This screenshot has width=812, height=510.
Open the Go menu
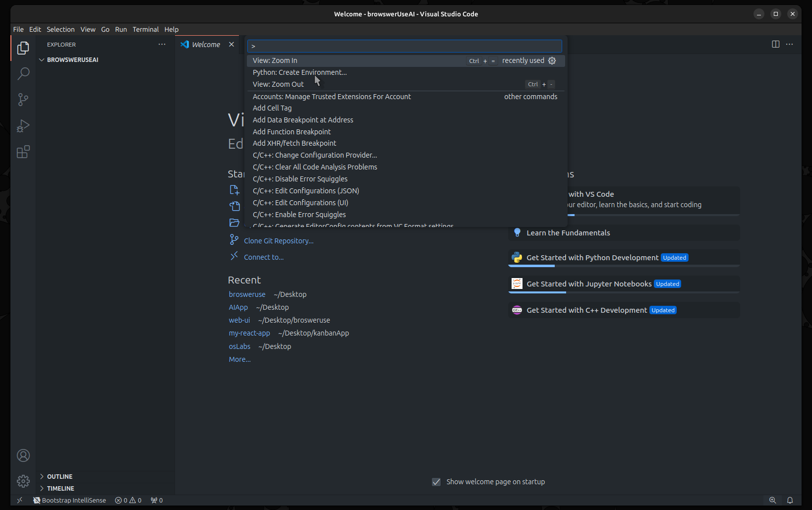[x=105, y=29]
